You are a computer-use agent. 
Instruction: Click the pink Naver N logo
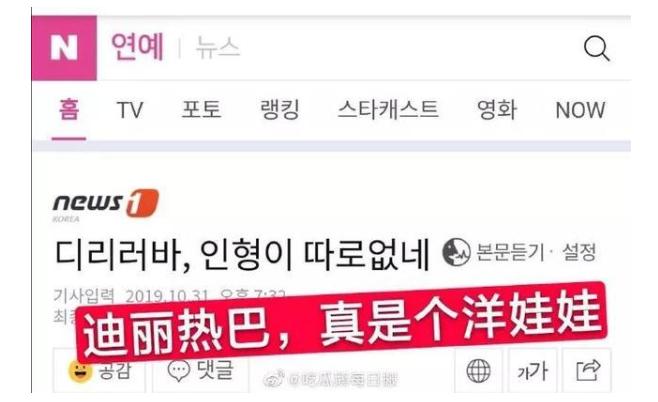[x=64, y=47]
